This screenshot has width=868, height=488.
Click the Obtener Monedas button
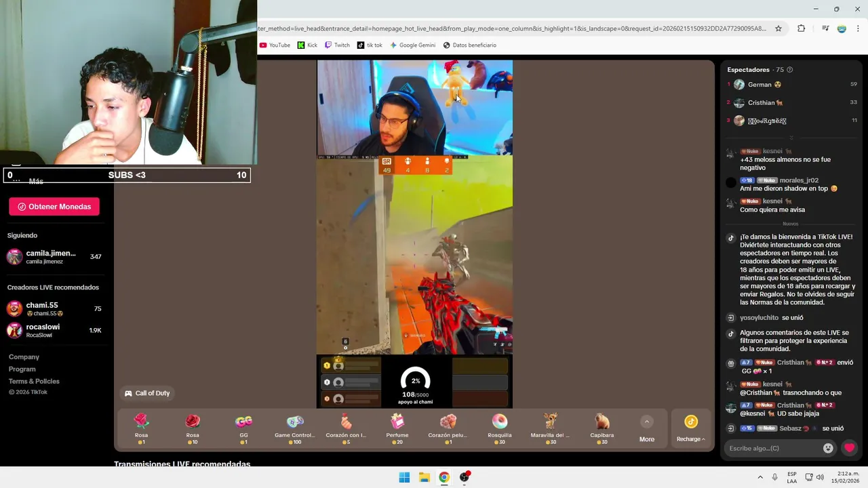tap(54, 207)
